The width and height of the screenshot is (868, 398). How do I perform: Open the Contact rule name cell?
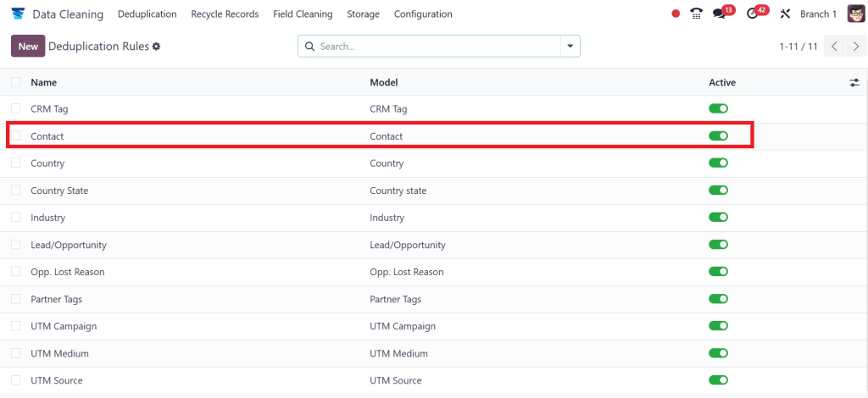47,136
